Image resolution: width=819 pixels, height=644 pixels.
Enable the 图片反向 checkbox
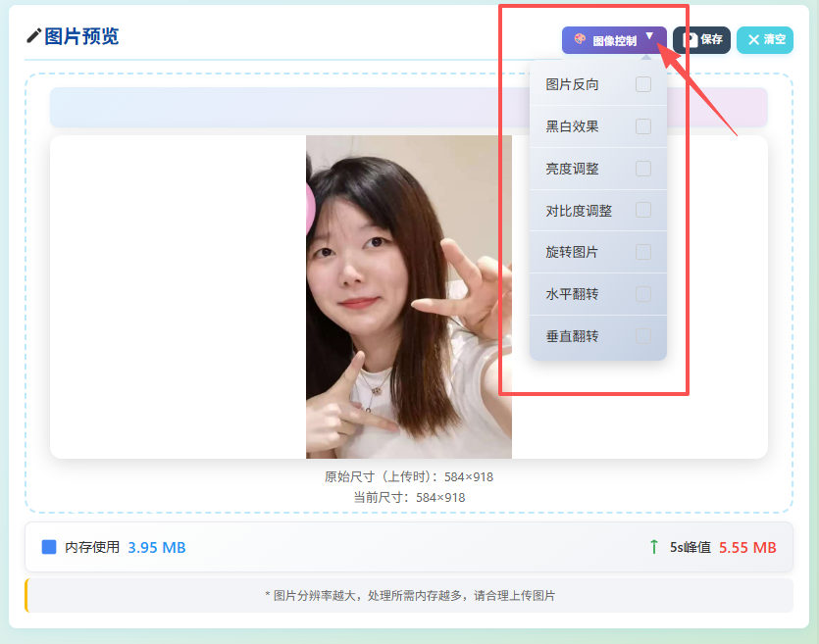pos(643,84)
